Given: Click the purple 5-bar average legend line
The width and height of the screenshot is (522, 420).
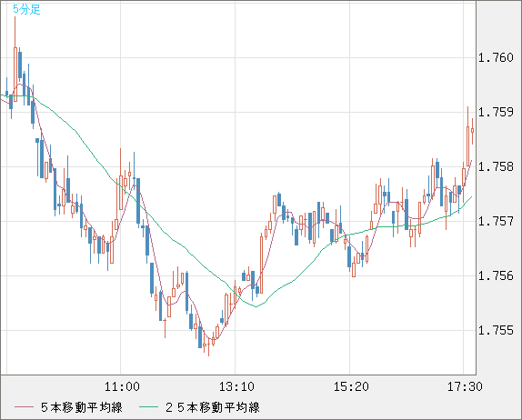Looking at the screenshot, I should click(24, 407).
